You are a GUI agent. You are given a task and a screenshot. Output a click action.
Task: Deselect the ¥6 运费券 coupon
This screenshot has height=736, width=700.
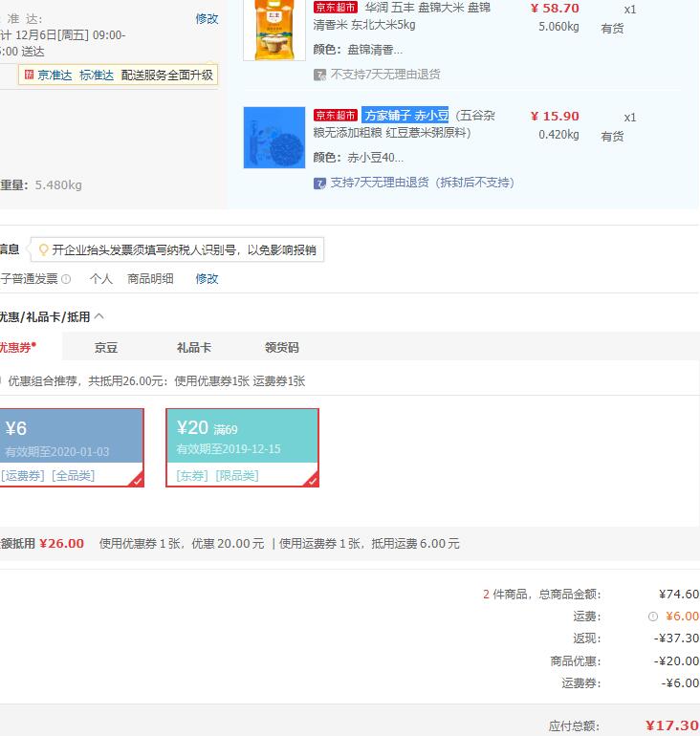pos(72,447)
